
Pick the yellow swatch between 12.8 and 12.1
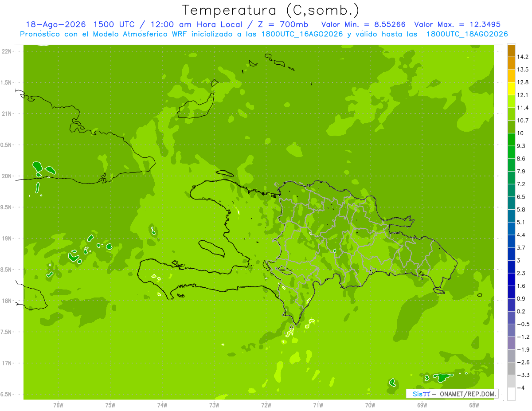pyautogui.click(x=511, y=89)
